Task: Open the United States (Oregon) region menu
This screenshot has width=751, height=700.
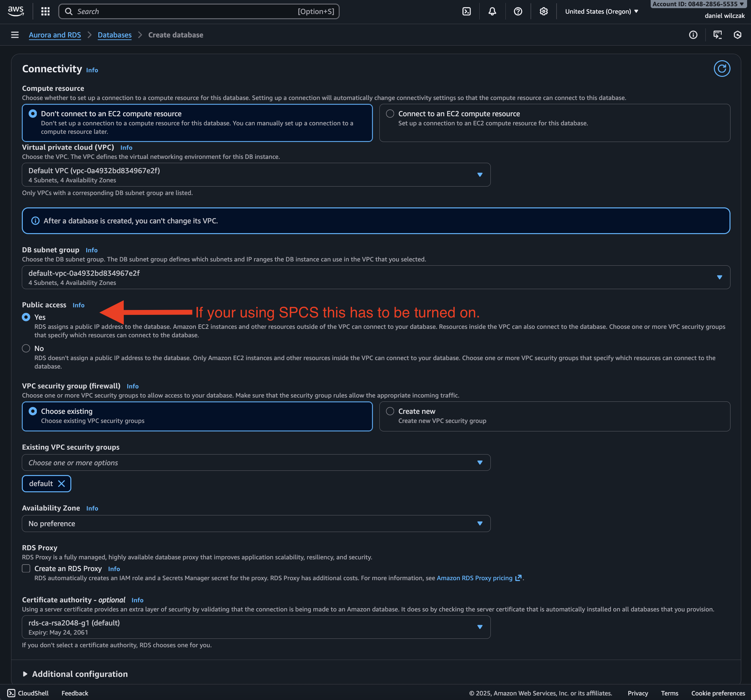Action: point(602,11)
